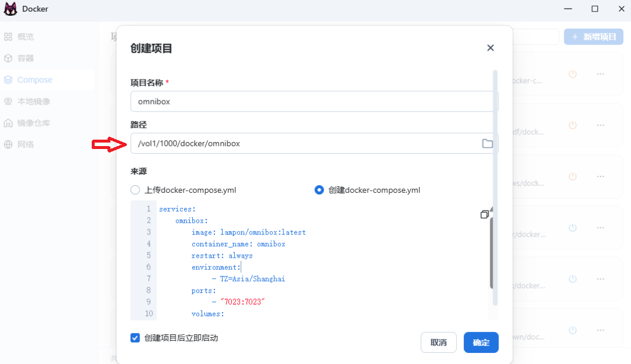Click the 容器 cube icon
631x364 pixels.
[x=8, y=58]
